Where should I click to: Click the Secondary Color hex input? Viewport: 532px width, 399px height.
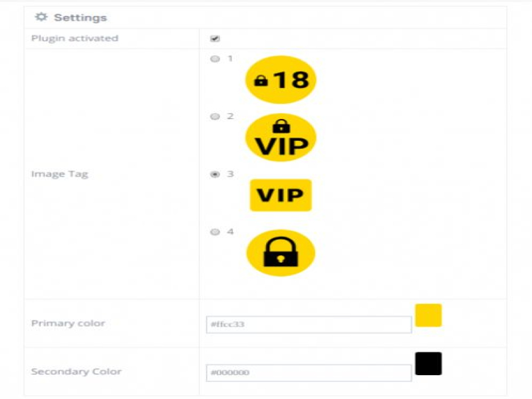click(309, 373)
